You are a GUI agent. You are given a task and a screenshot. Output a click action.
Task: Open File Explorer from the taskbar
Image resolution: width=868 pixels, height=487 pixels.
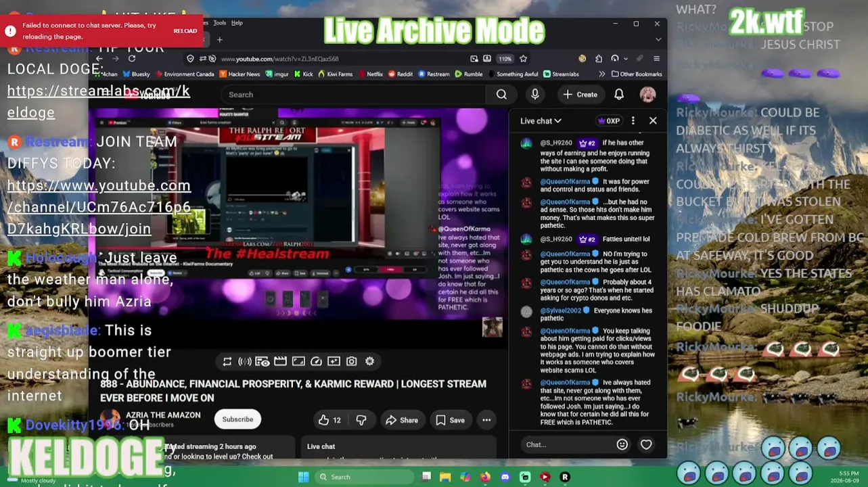[x=445, y=477]
